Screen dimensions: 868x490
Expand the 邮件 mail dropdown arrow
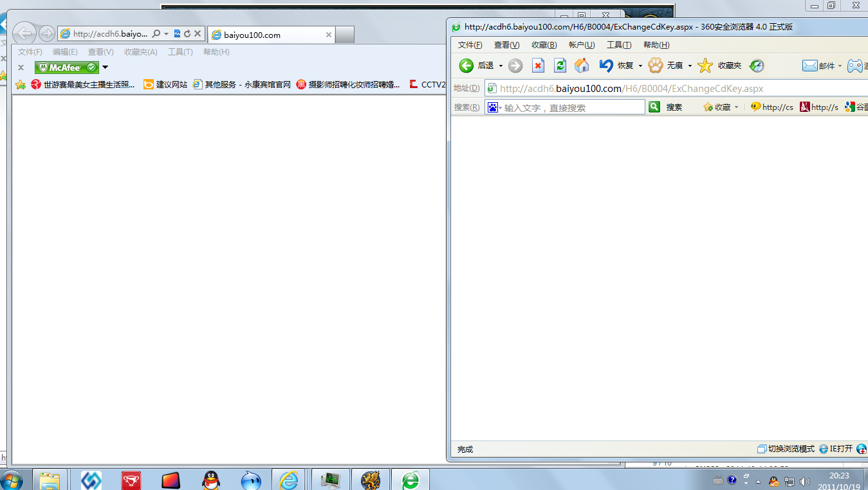840,66
